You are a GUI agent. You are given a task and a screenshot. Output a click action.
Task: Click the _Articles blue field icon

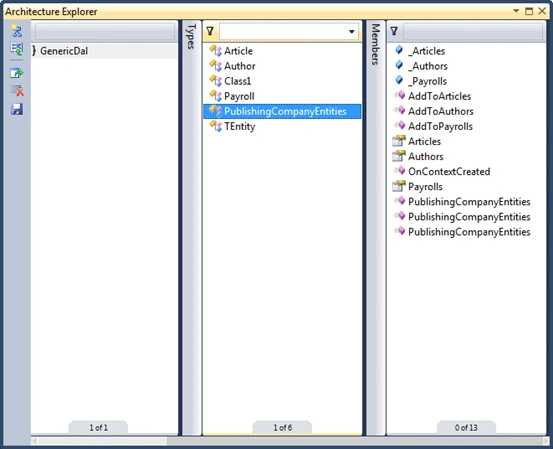click(399, 50)
